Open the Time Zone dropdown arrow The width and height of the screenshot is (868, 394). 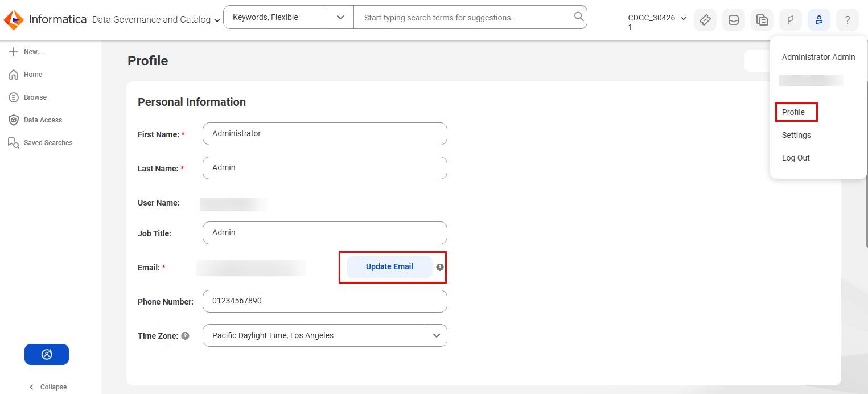tap(437, 335)
